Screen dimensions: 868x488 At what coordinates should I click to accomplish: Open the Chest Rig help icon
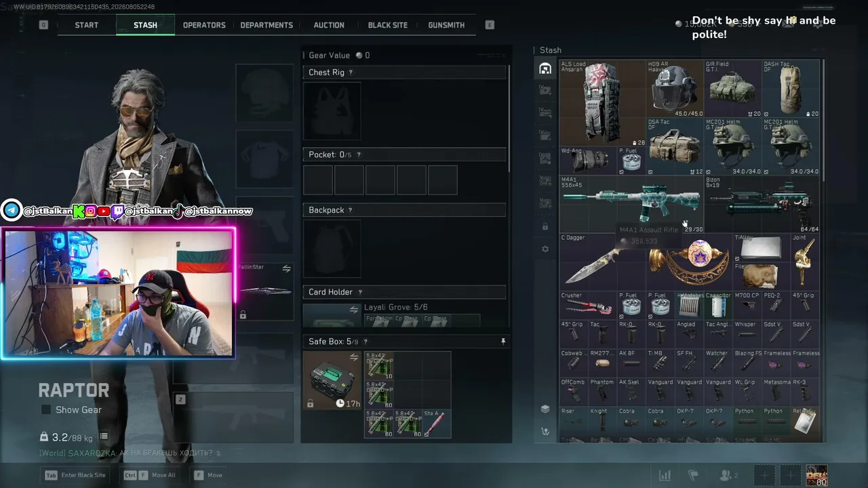(350, 73)
